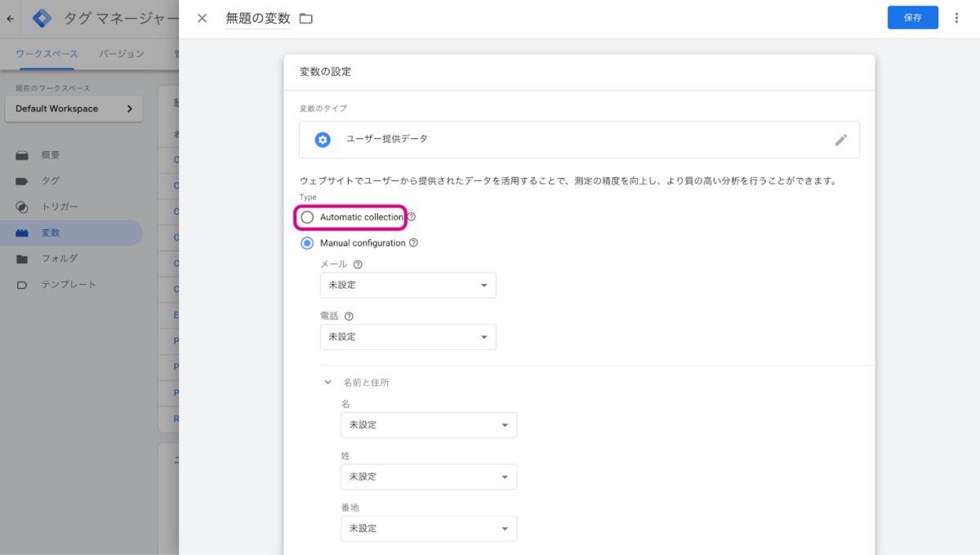Click the pencil edit icon for variable type
This screenshot has height=555, width=980.
pyautogui.click(x=841, y=140)
